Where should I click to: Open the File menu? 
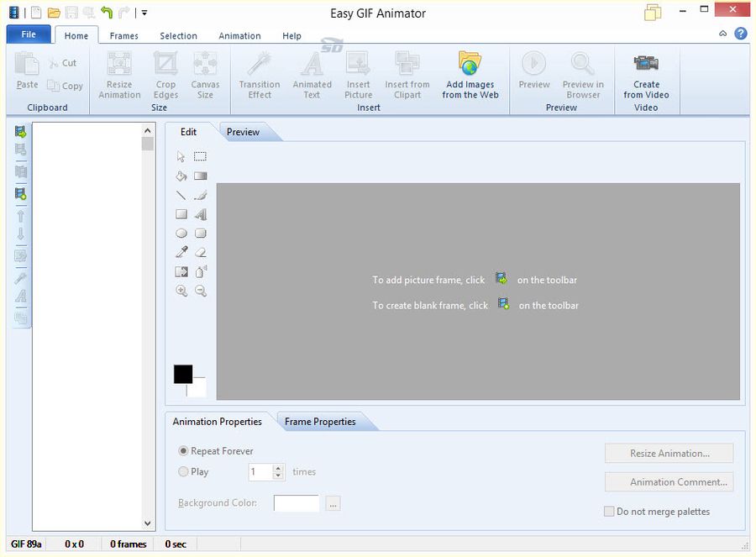click(x=29, y=34)
